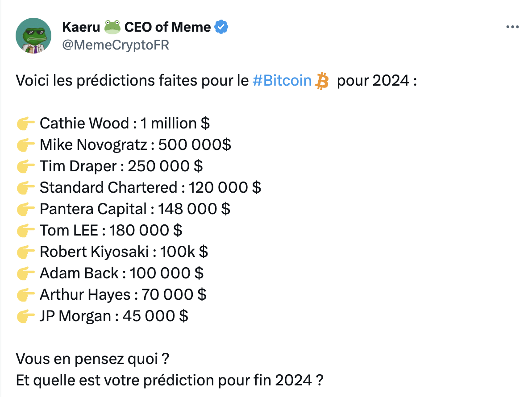Click pointing hand emoji beside Cathie Wood
532x397 pixels.
[26, 124]
